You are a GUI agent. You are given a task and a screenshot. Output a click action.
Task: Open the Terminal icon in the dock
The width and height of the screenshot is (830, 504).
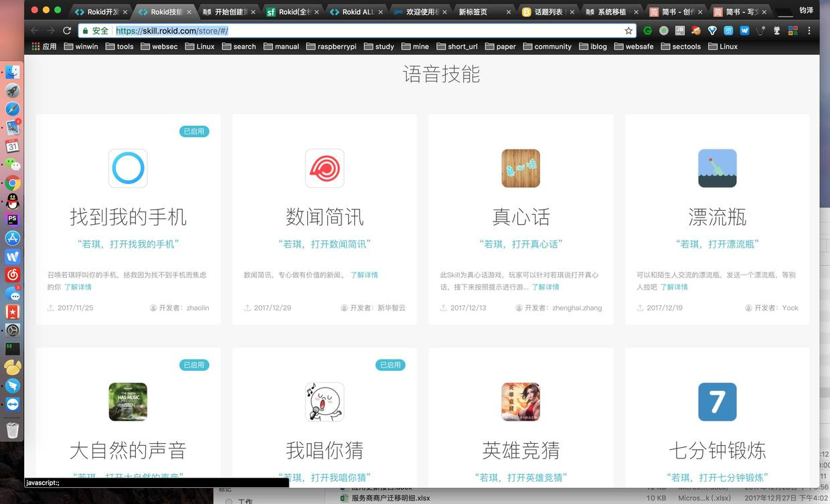pyautogui.click(x=13, y=349)
